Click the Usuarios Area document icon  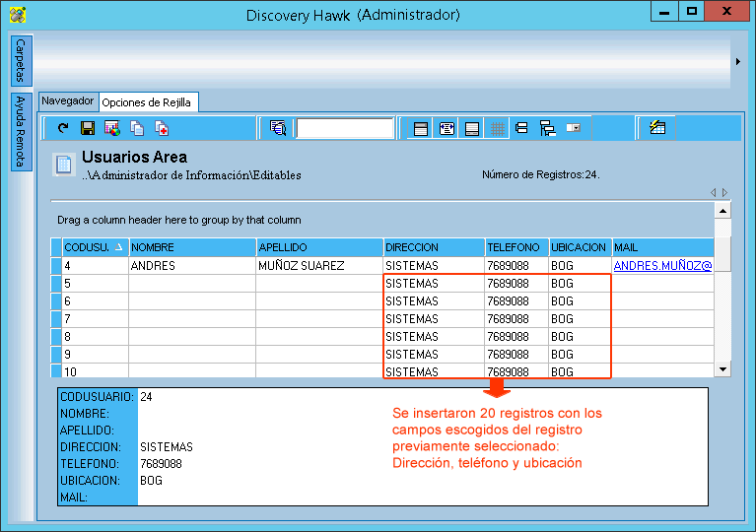click(64, 165)
